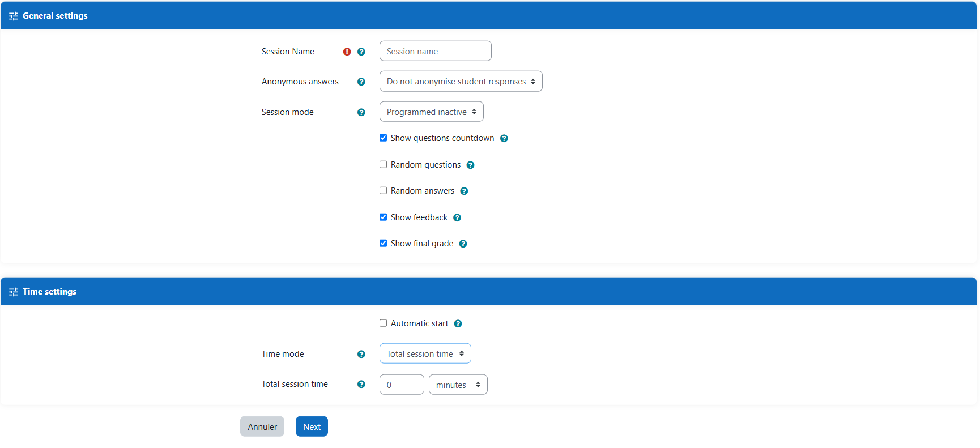This screenshot has height=448, width=980.
Task: Open the Time mode dropdown
Action: pyautogui.click(x=425, y=353)
